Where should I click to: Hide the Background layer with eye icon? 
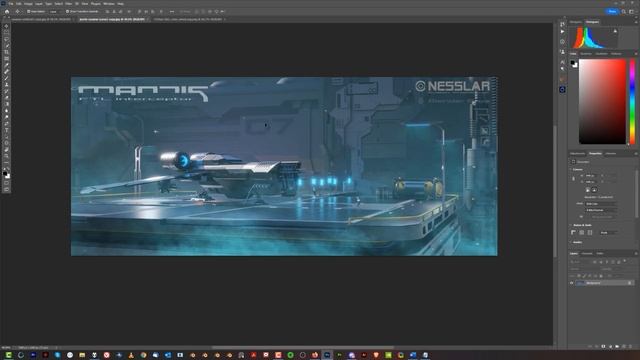click(571, 283)
